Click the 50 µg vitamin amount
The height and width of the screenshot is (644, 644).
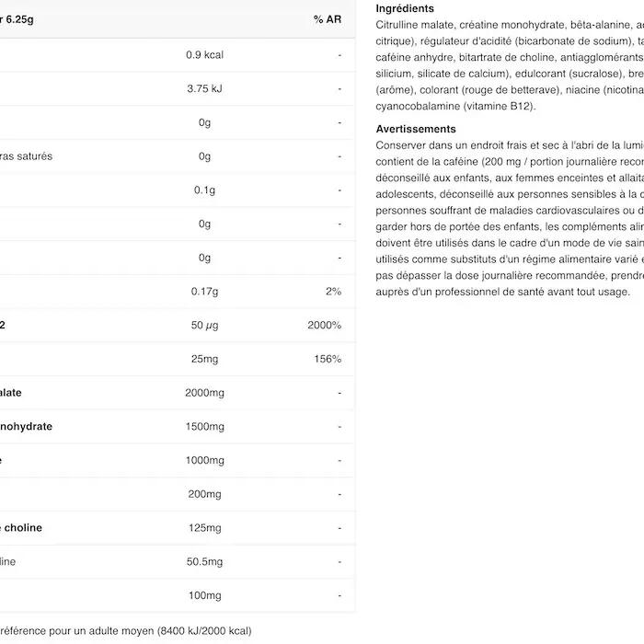[x=204, y=326]
